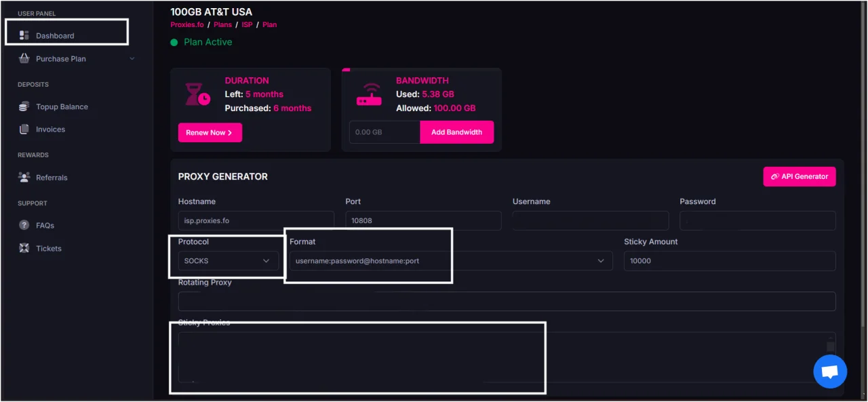Viewport: 868px width, 402px height.
Task: Click the Hostname field isp.proxies.fo
Action: click(x=256, y=220)
